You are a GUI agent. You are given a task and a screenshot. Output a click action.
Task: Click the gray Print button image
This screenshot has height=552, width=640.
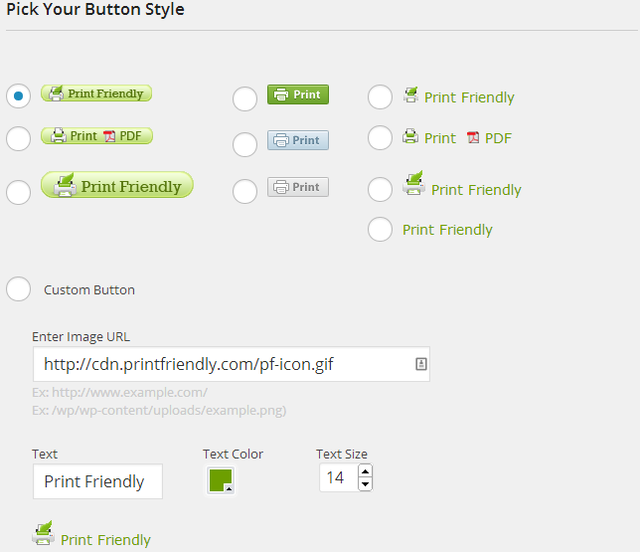click(298, 187)
